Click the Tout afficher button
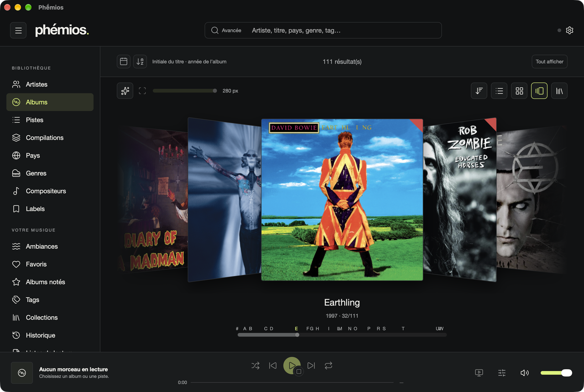 point(549,62)
